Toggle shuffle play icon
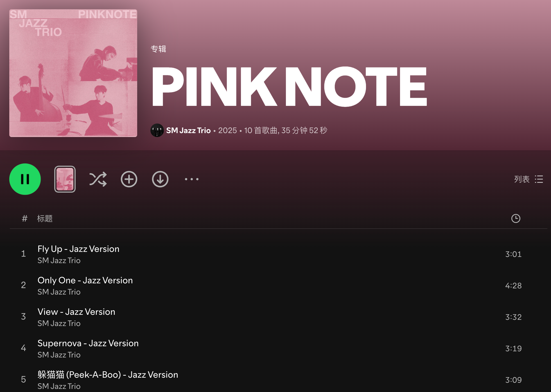 point(98,179)
